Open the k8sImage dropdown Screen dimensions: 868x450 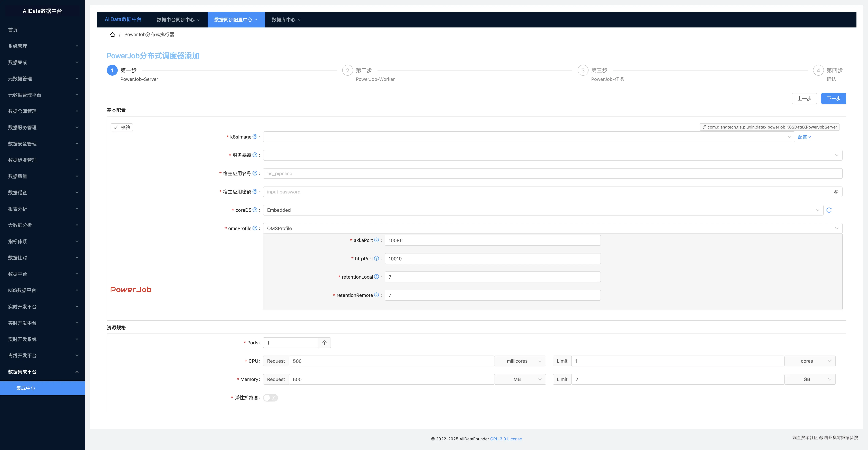[x=529, y=137]
